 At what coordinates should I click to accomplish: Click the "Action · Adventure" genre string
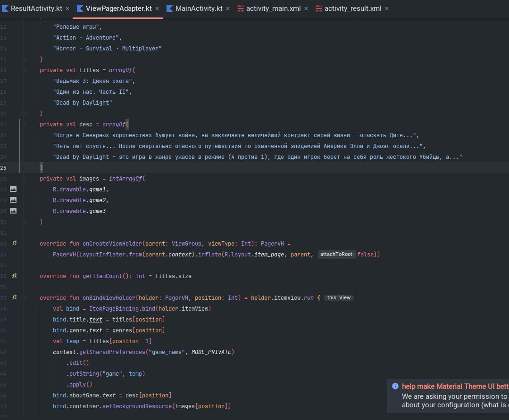coord(86,38)
